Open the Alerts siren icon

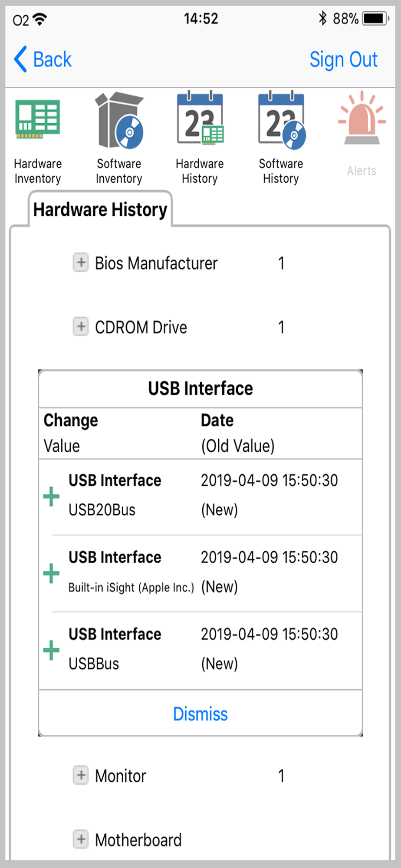(362, 118)
